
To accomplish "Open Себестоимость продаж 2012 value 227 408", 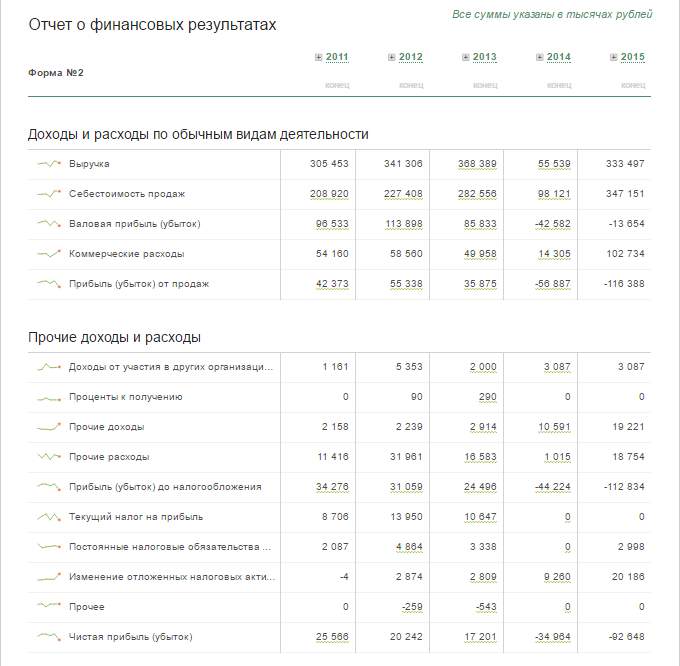I will click(x=403, y=193).
